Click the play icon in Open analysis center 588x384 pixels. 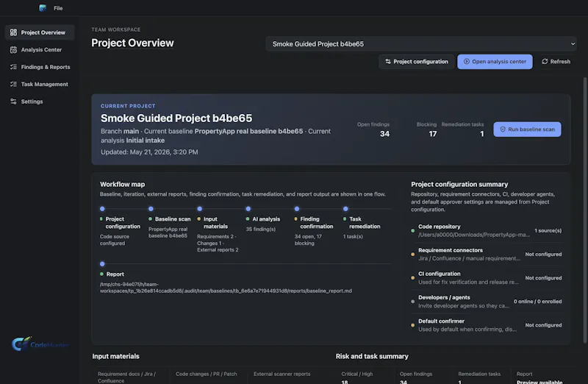coord(467,62)
